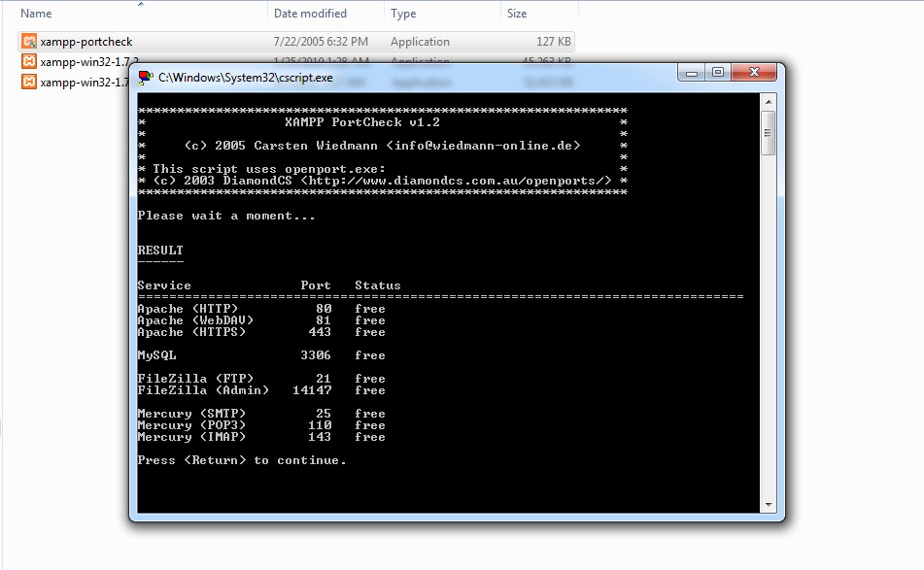
Task: Click the console scrollbar down arrow
Action: (x=768, y=505)
